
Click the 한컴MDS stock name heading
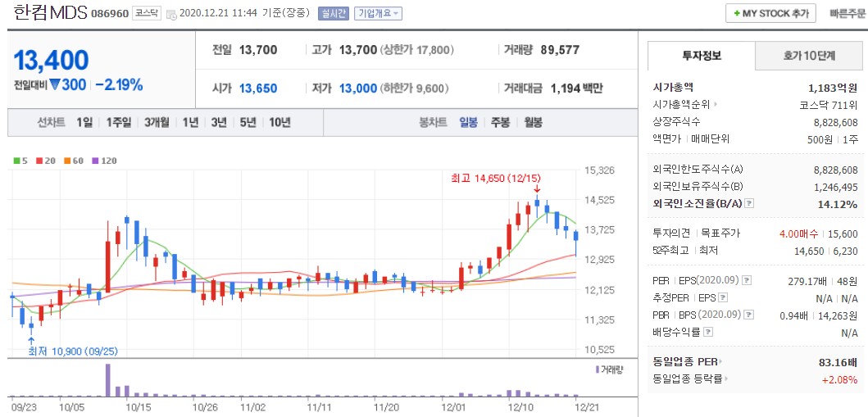49,13
